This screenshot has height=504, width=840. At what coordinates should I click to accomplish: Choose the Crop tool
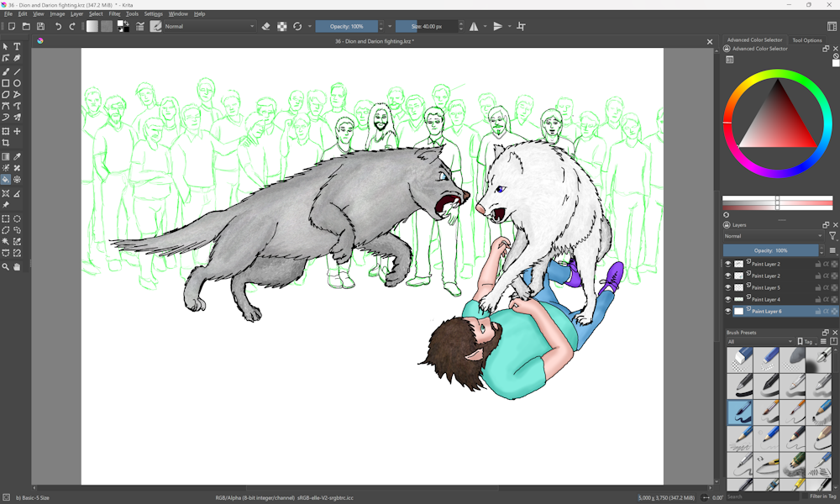coord(6,144)
